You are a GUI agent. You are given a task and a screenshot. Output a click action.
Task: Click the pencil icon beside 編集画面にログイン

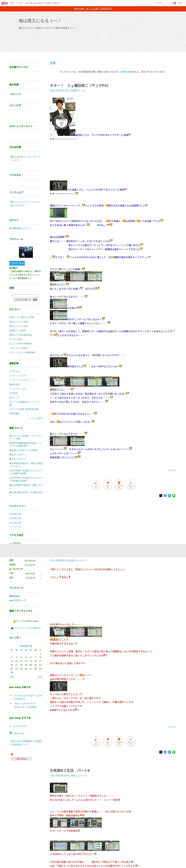click(10, 228)
